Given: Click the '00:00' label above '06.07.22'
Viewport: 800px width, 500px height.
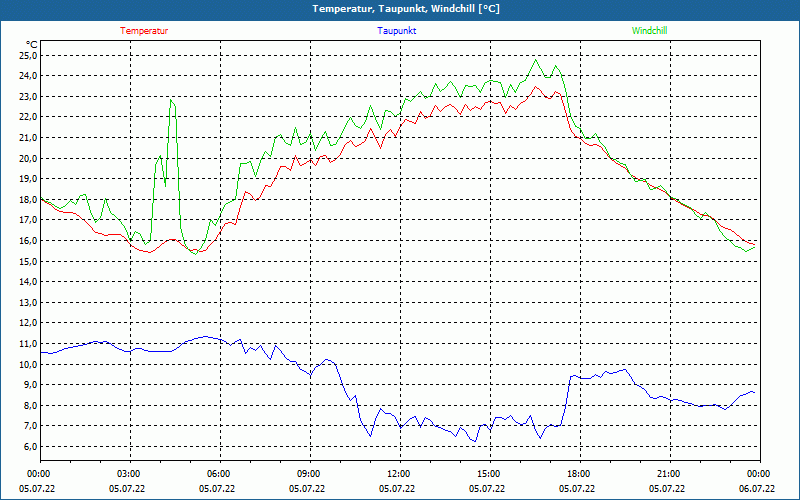Looking at the screenshot, I should click(759, 474).
